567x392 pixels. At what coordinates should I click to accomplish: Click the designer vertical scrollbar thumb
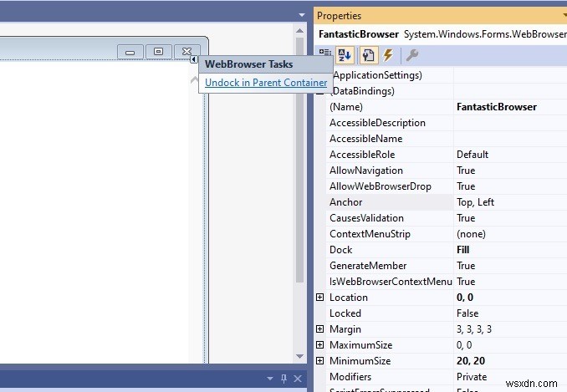pyautogui.click(x=299, y=159)
